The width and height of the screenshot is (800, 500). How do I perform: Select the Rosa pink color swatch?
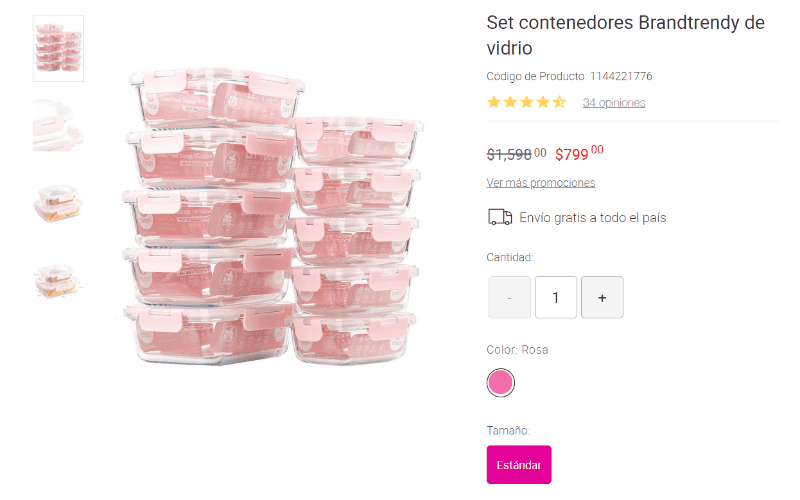click(x=500, y=382)
